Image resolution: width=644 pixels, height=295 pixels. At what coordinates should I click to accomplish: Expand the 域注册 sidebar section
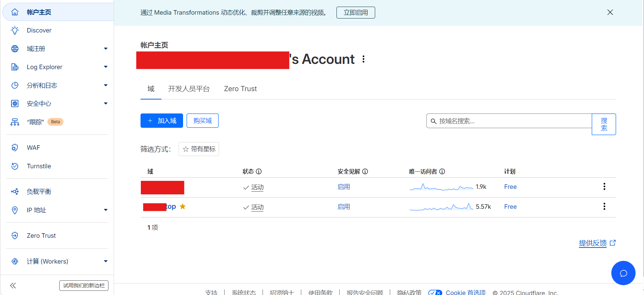point(105,49)
